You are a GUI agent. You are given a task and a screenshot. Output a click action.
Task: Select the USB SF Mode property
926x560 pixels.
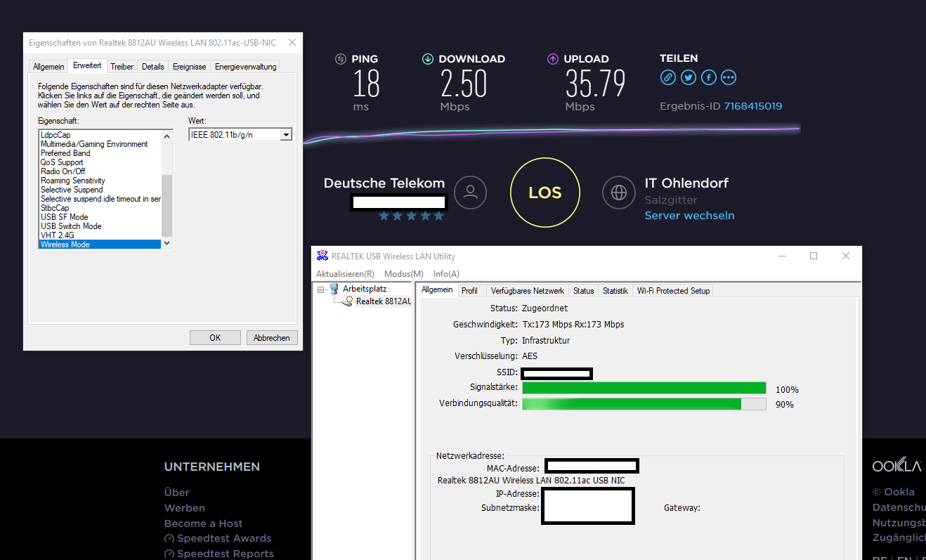pyautogui.click(x=100, y=217)
